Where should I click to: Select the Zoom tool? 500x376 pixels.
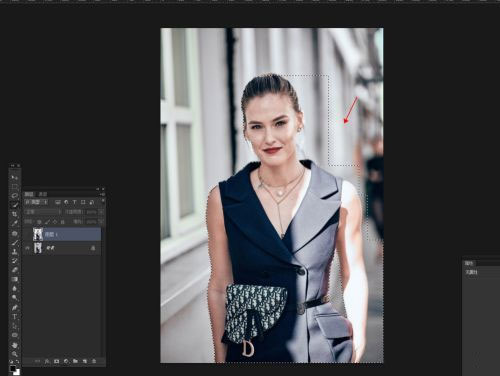[x=15, y=354]
